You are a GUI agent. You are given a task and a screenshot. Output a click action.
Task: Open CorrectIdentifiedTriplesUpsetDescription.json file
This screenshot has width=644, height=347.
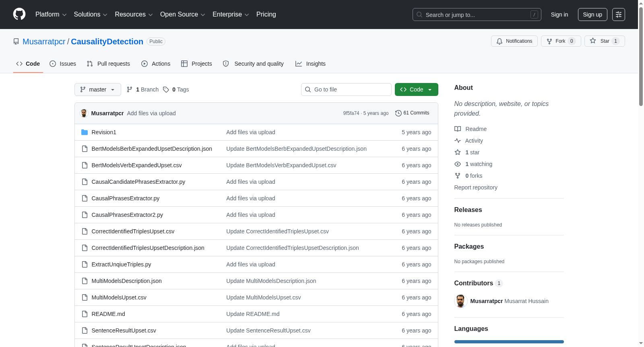click(x=148, y=248)
